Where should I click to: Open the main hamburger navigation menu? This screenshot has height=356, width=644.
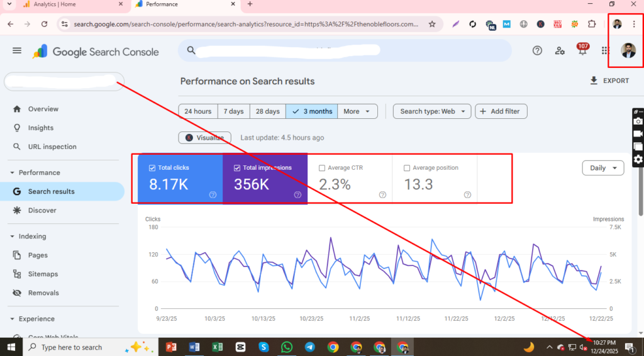17,51
